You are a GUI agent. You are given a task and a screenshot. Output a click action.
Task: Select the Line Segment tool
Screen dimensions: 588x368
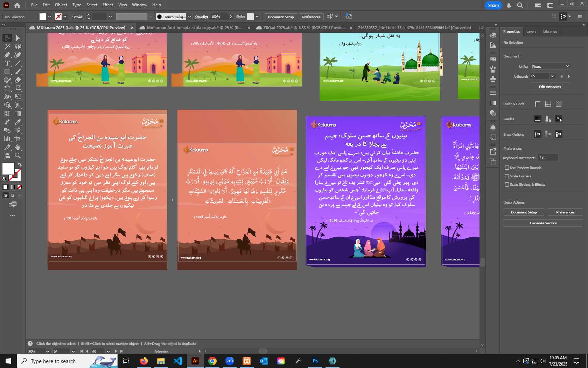18,63
